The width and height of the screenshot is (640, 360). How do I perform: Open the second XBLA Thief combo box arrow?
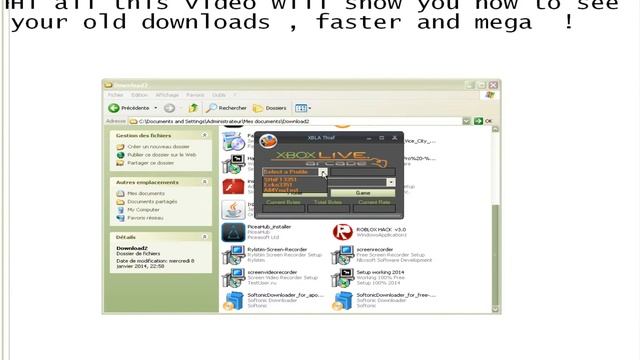pyautogui.click(x=391, y=182)
